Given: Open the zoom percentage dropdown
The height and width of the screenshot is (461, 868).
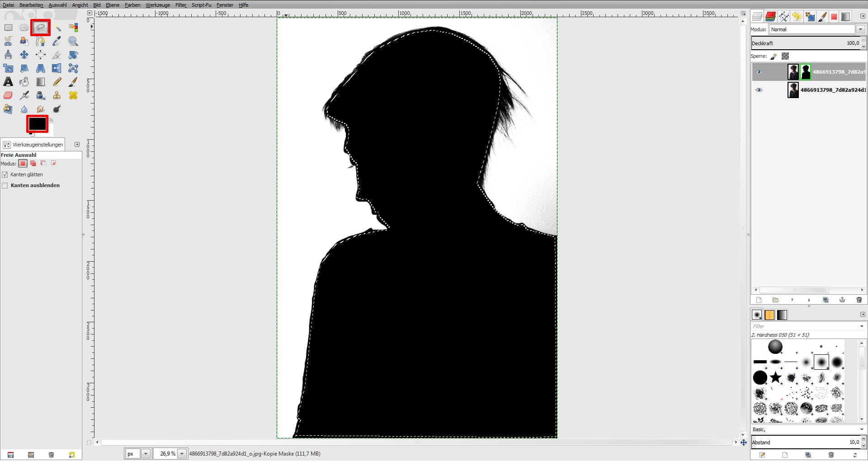Looking at the screenshot, I should coord(182,454).
